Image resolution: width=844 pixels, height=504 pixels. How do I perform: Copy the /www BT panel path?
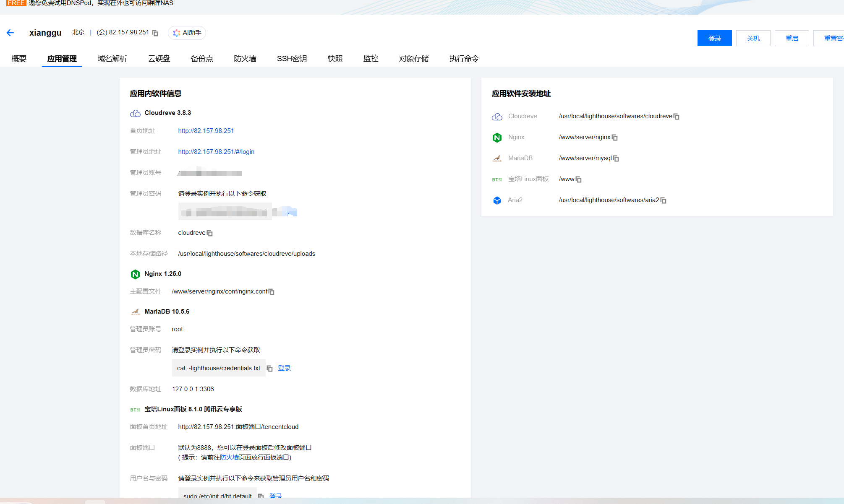[579, 179]
